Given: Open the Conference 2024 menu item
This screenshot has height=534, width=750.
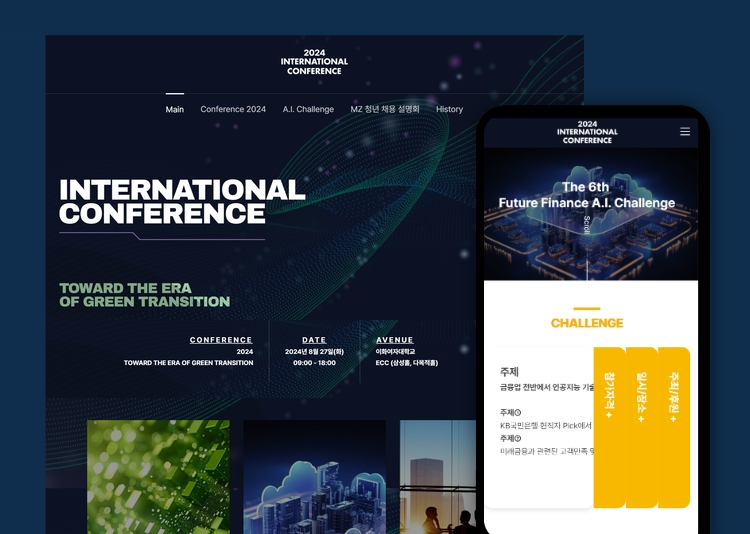Looking at the screenshot, I should (x=233, y=109).
